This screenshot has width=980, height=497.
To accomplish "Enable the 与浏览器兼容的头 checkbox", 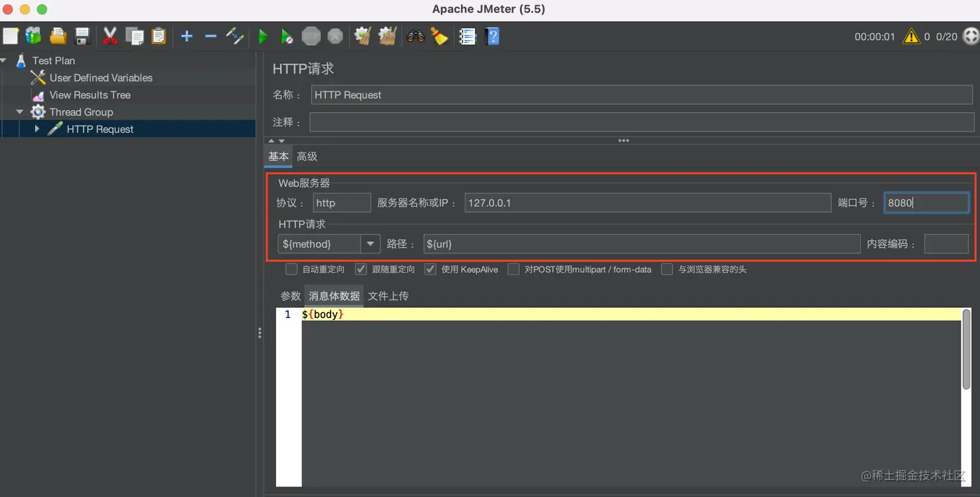I will point(667,269).
